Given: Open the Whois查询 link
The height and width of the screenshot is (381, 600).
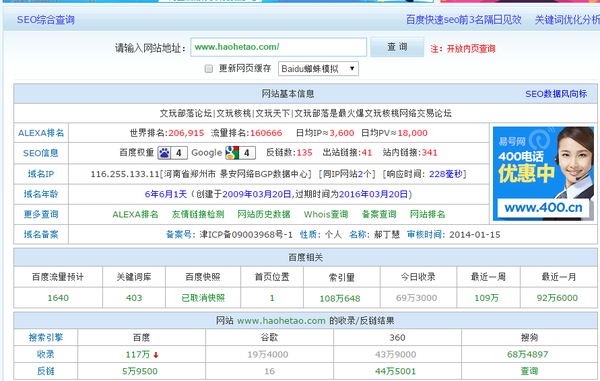Looking at the screenshot, I should [x=326, y=214].
